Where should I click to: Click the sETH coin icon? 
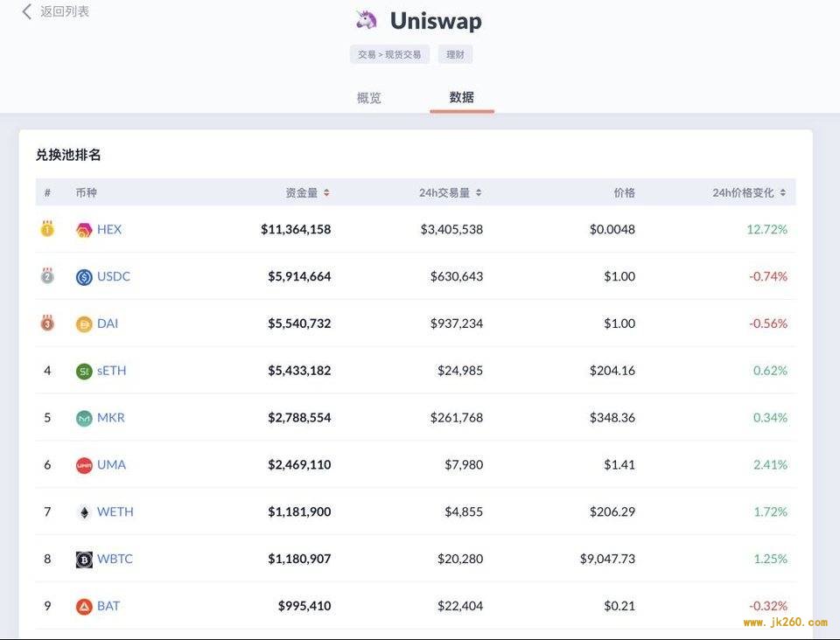[x=84, y=371]
